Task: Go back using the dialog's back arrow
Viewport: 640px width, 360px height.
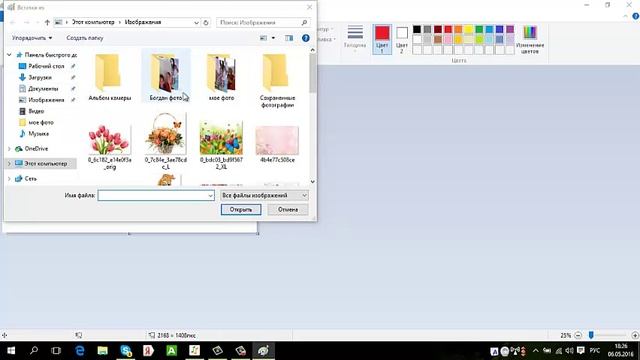Action: click(13, 22)
